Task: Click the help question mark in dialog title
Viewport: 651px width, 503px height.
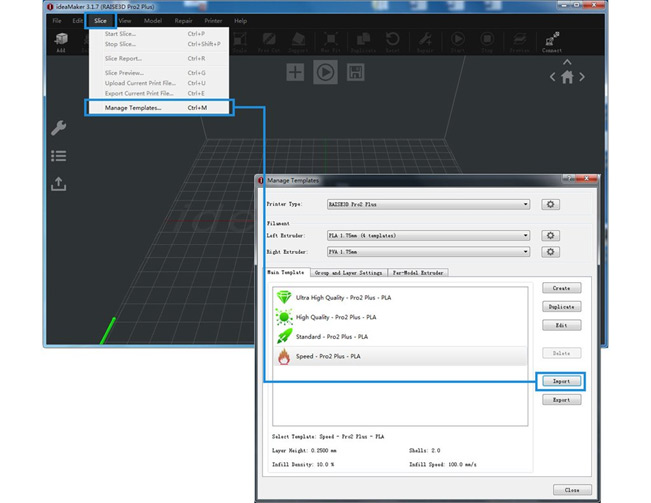Action: 570,178
